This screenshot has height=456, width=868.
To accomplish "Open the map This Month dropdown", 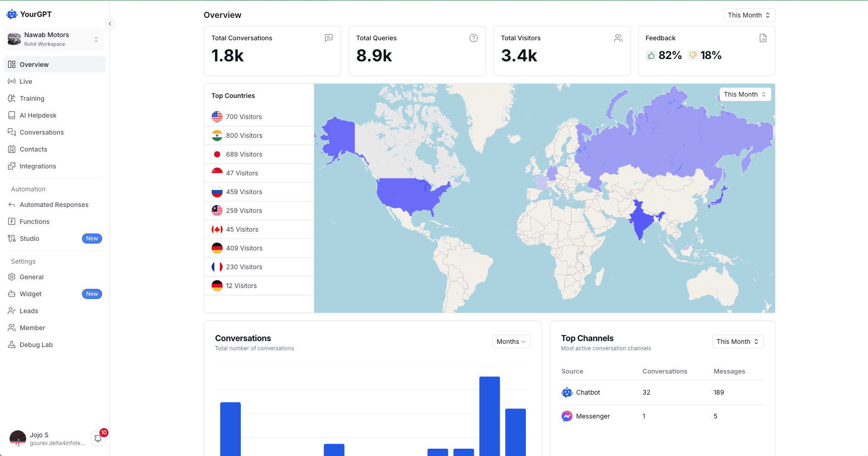I will tap(745, 94).
